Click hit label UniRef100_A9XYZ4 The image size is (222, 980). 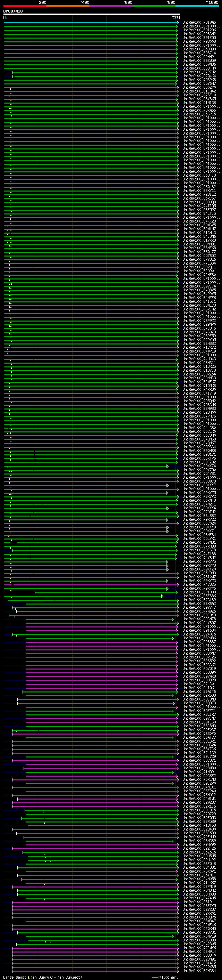point(199,466)
